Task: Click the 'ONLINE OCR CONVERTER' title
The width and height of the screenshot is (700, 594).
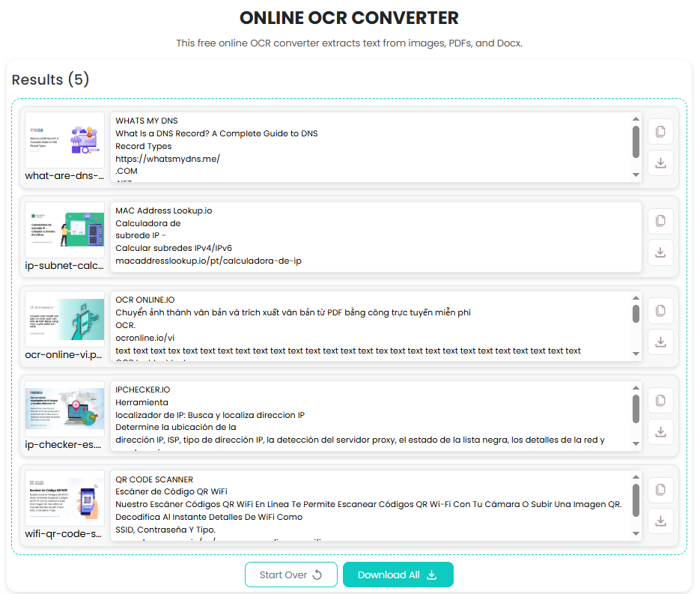Action: pyautogui.click(x=349, y=18)
